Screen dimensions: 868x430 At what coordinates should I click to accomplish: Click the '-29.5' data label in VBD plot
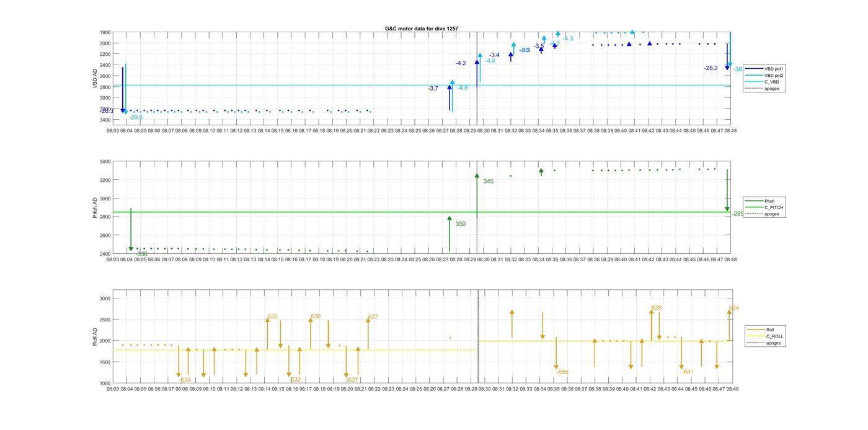pos(136,117)
